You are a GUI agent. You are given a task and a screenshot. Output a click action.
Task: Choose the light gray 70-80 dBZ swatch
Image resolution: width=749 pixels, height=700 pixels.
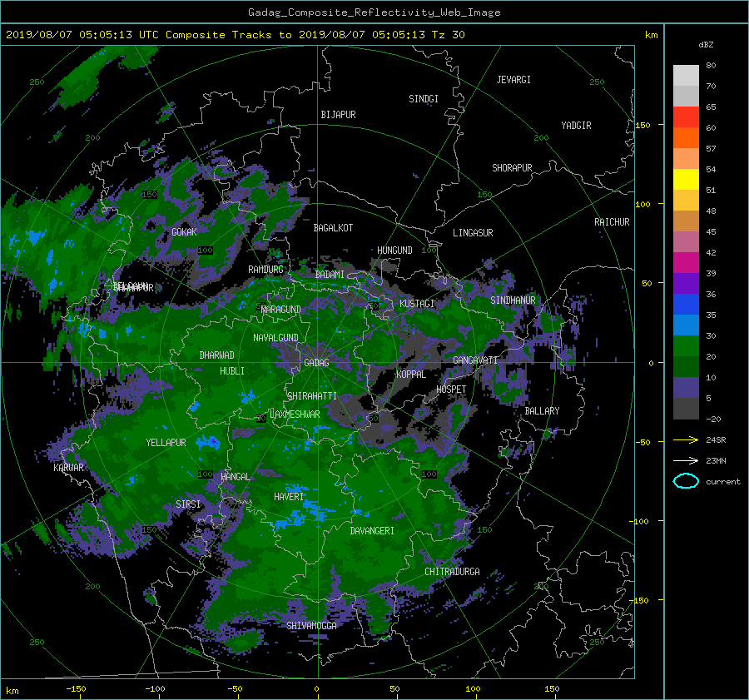686,75
